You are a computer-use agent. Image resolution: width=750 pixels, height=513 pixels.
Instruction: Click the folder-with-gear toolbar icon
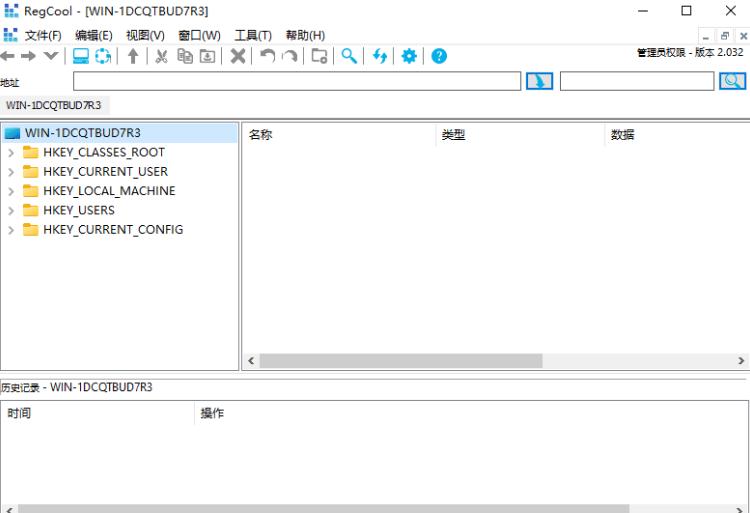point(319,56)
